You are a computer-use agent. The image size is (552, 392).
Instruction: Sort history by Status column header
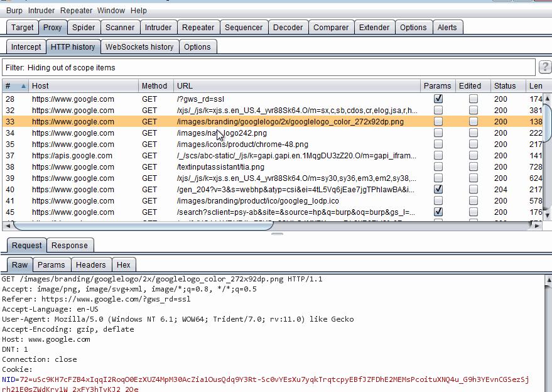(504, 86)
